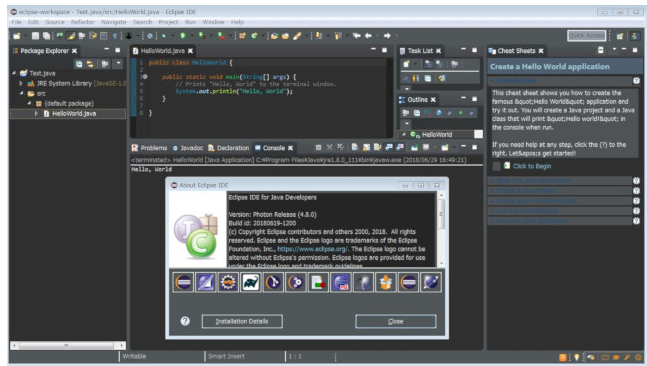Toggle Hide Static Members in Outline toolbar
The width and height of the screenshot is (647, 366).
tap(450, 113)
